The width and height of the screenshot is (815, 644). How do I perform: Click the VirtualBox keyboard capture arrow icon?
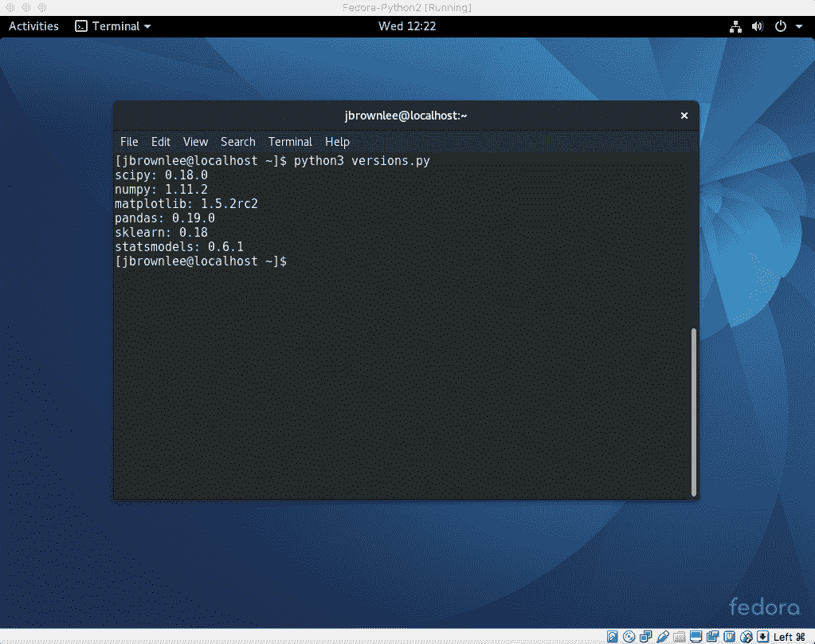[x=762, y=637]
